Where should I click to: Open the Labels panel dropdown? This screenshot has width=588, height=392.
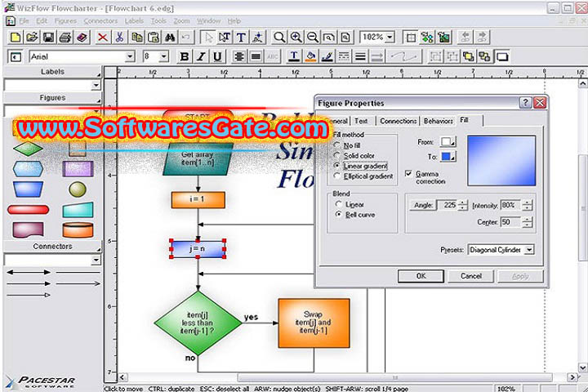(x=96, y=86)
